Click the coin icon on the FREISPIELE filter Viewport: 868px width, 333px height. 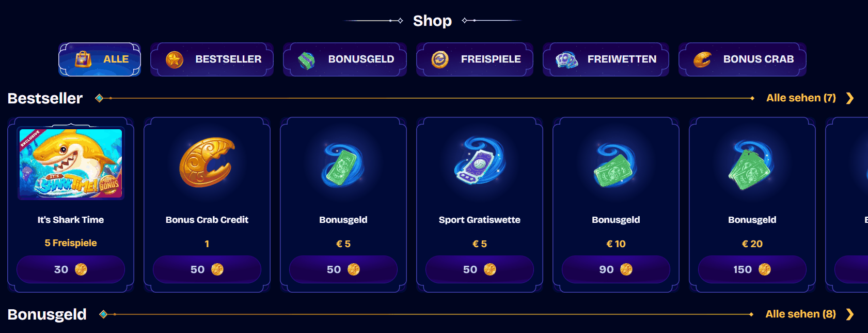(439, 59)
